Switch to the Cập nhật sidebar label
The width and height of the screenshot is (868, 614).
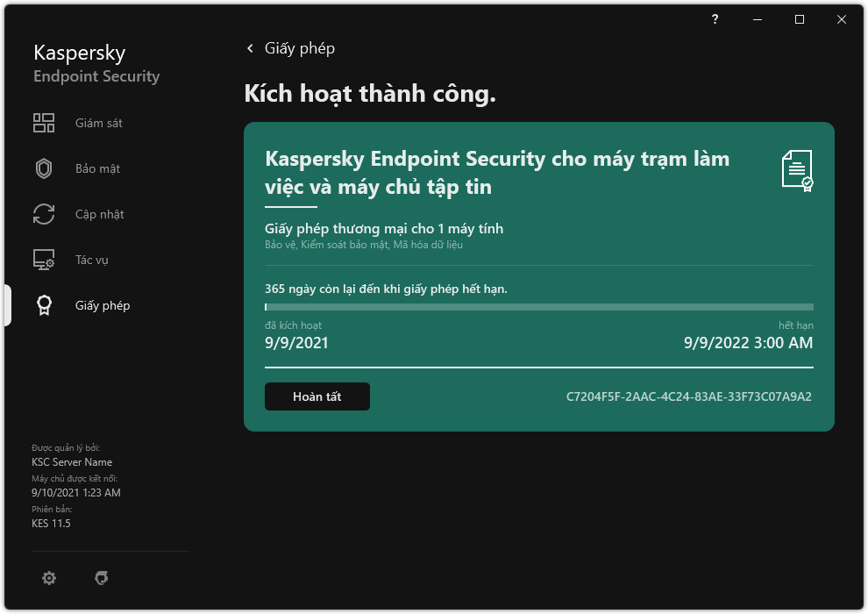pos(100,214)
